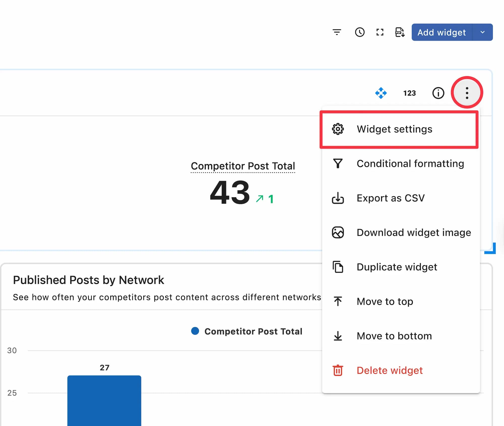This screenshot has height=426, width=504.
Task: Click Download widget image
Action: (x=414, y=232)
